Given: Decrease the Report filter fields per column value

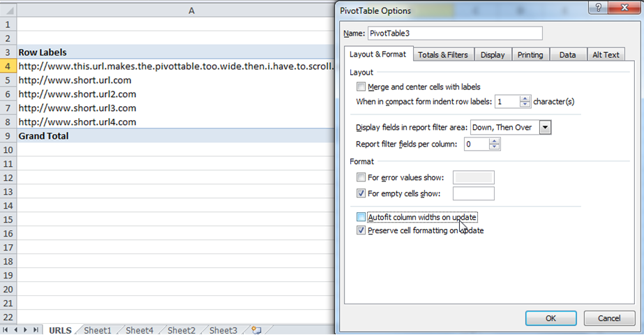Looking at the screenshot, I should [x=495, y=147].
